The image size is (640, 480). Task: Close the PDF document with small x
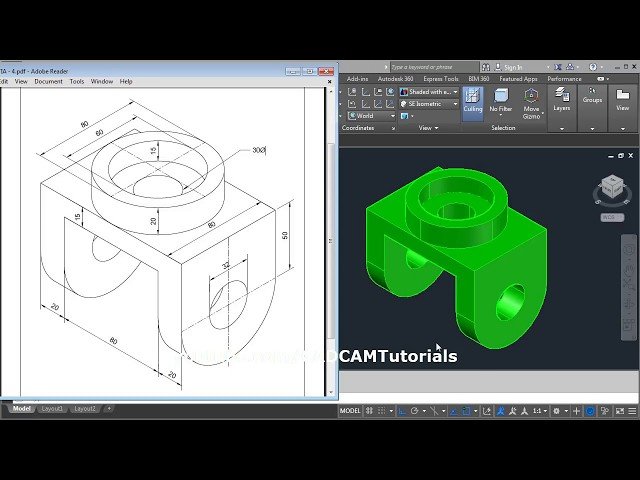coord(330,82)
